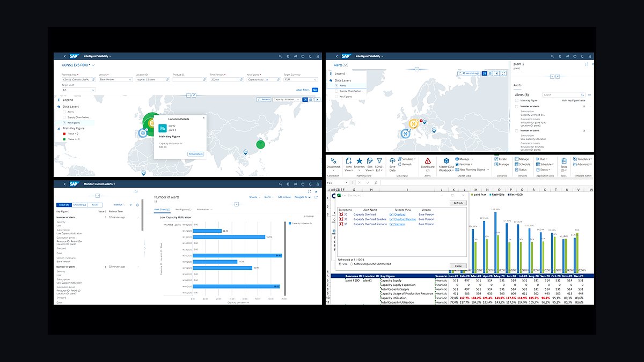The image size is (644, 362).
Task: Open the Snooze dropdown
Action: [254, 197]
